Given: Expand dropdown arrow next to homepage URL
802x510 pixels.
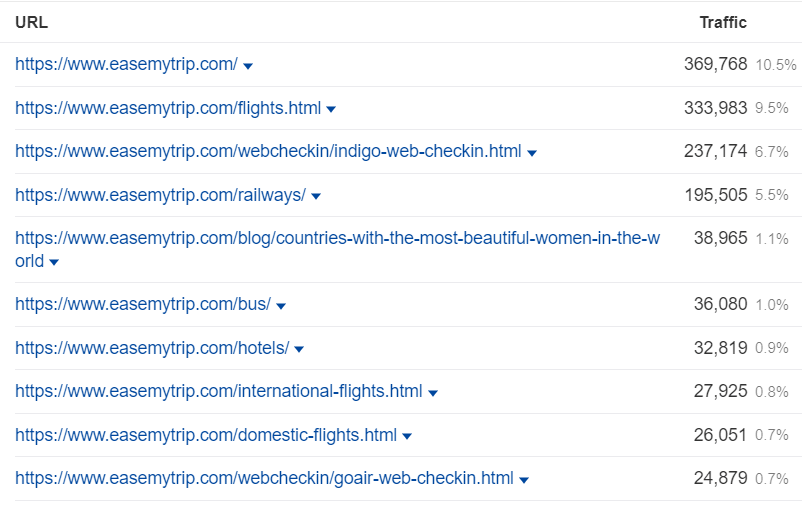Looking at the screenshot, I should 248,66.
